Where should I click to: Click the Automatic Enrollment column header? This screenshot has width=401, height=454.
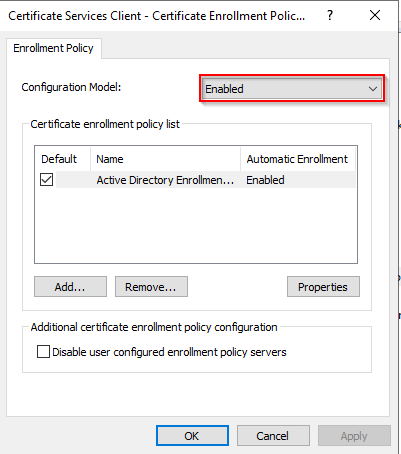click(298, 159)
